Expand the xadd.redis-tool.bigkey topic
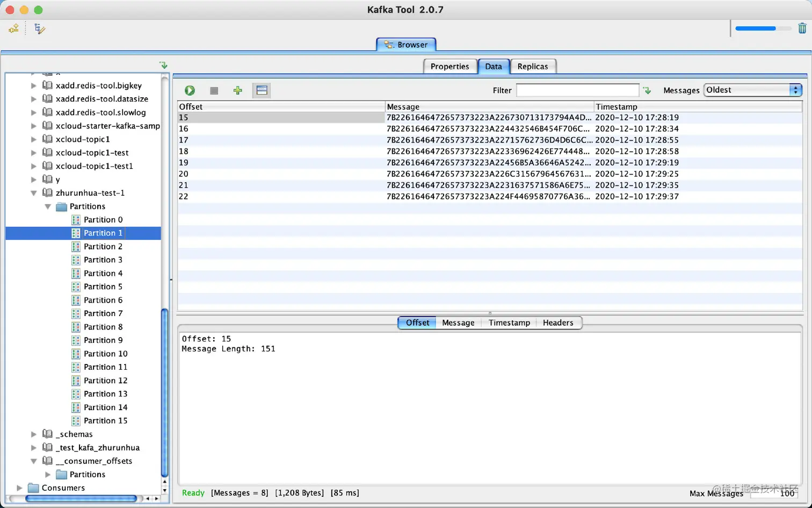 click(33, 85)
